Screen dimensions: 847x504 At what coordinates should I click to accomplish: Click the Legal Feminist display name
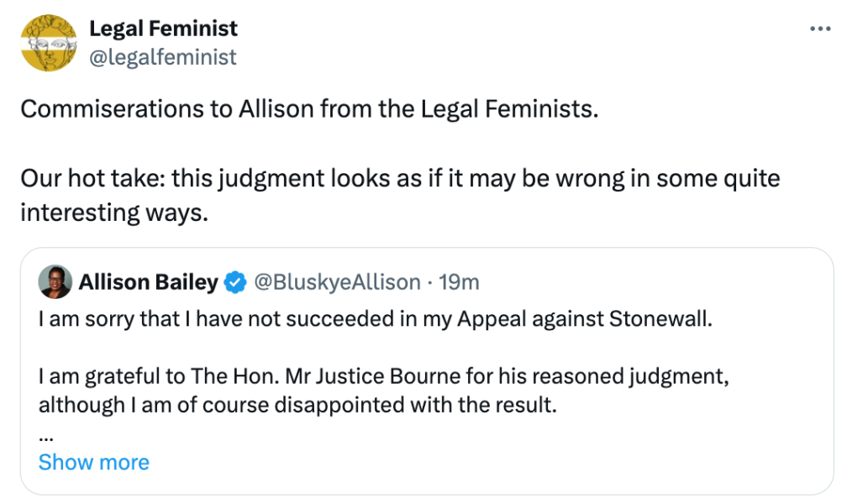pyautogui.click(x=163, y=28)
